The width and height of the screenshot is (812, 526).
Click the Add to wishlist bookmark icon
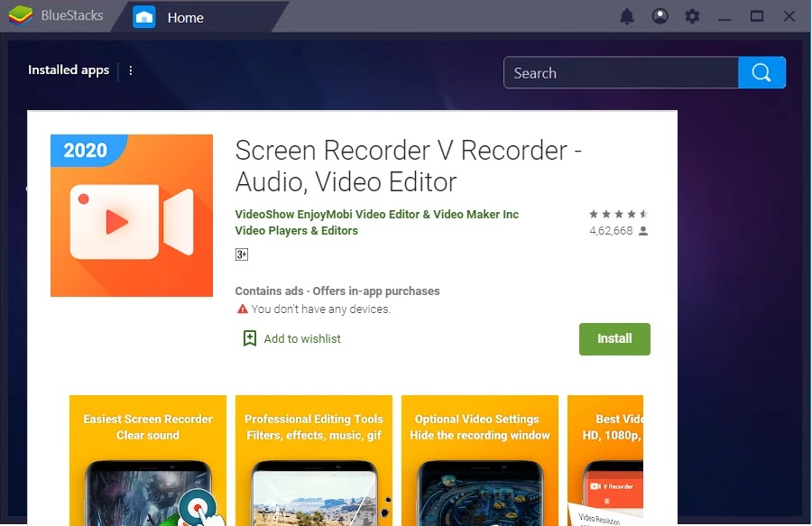tap(250, 338)
